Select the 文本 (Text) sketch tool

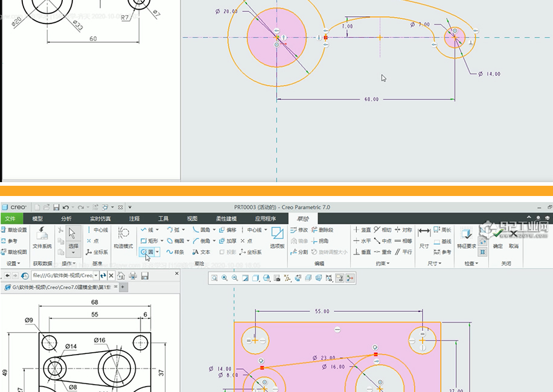tap(202, 252)
